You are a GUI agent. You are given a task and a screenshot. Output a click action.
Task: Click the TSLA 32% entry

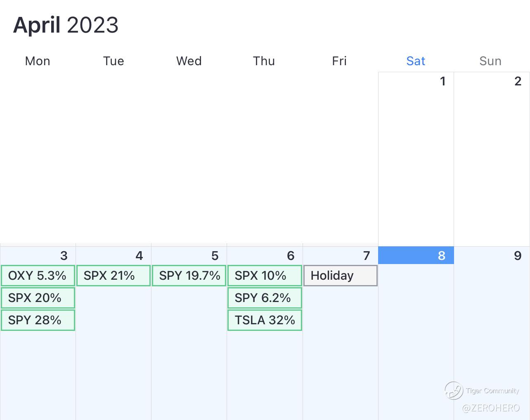point(265,320)
